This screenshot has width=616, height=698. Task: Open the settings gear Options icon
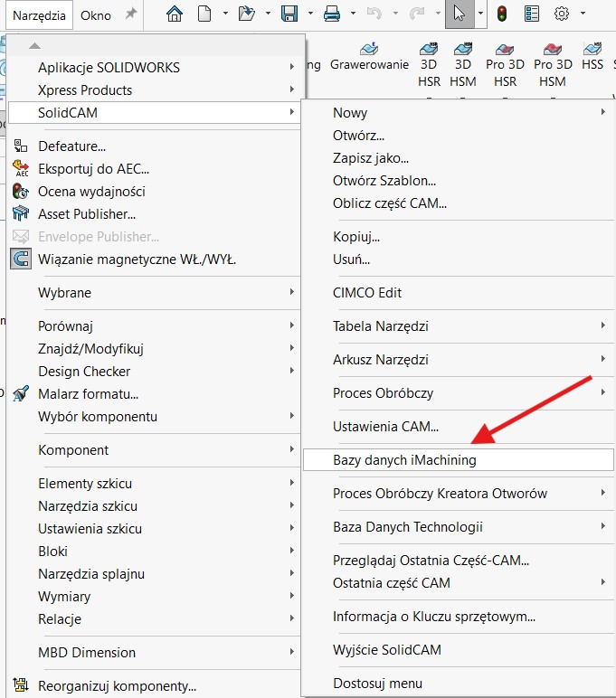coord(562,14)
